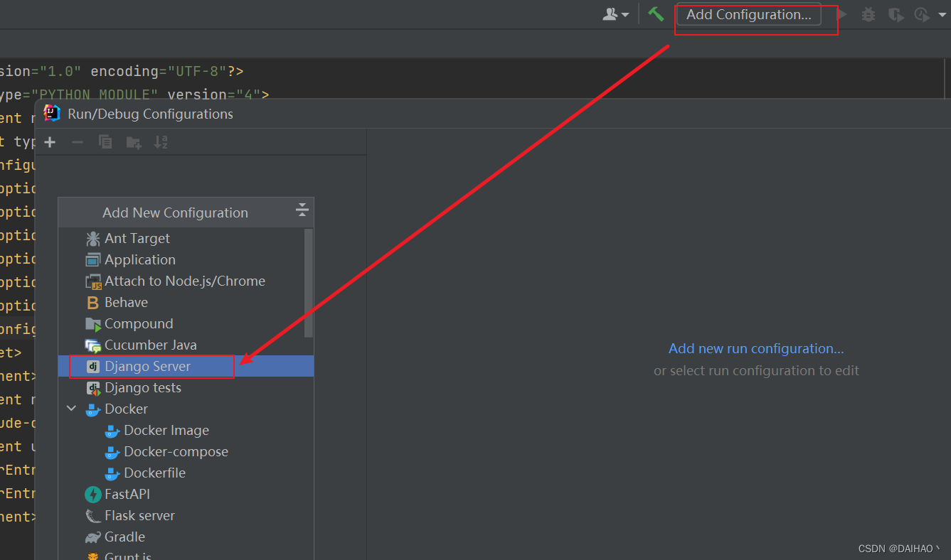Click the Copy Configuration icon

pyautogui.click(x=105, y=142)
